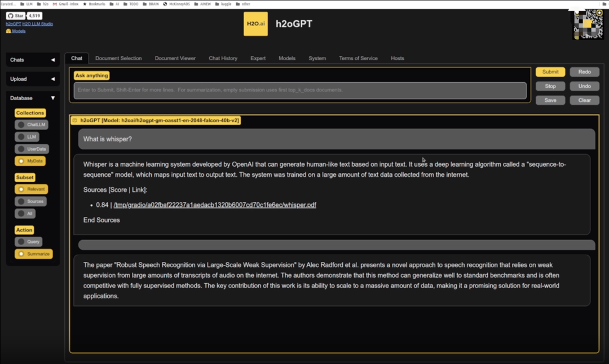Select the LLM collection
The height and width of the screenshot is (364, 609).
pos(27,136)
